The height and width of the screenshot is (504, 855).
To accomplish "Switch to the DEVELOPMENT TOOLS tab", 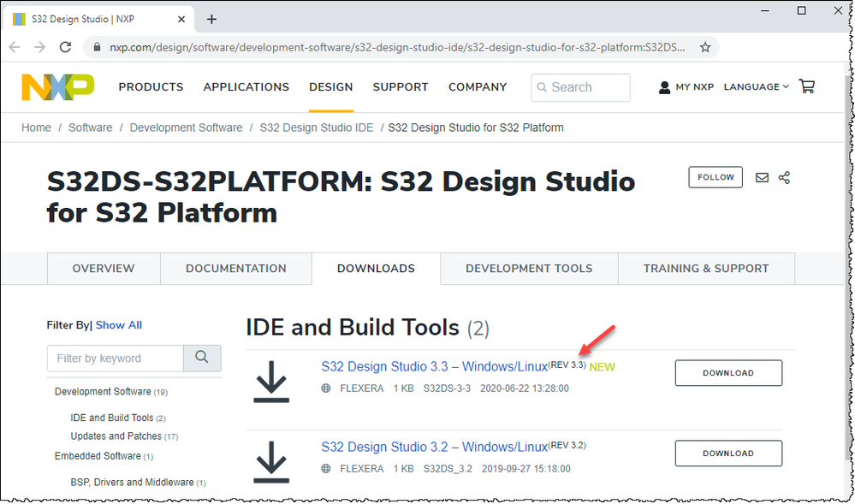I will 529,269.
